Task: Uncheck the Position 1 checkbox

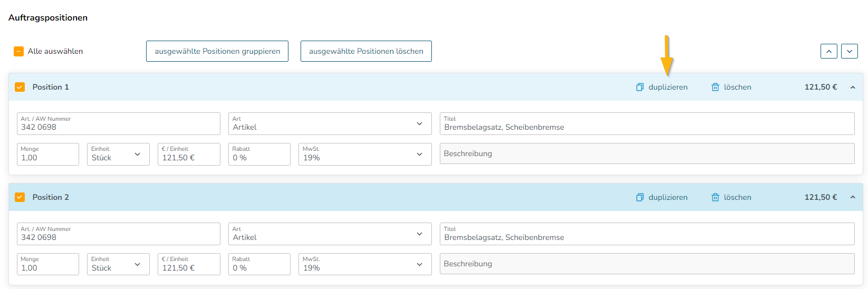Action: 20,87
